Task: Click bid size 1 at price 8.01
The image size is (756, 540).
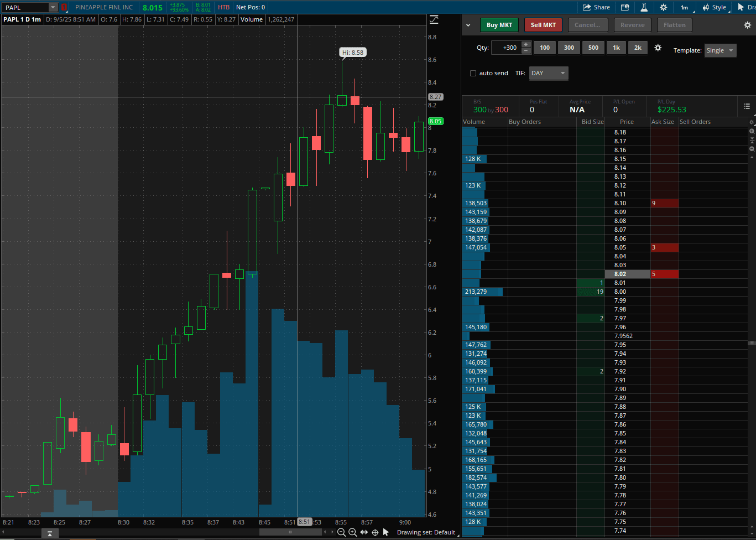Action: tap(591, 283)
